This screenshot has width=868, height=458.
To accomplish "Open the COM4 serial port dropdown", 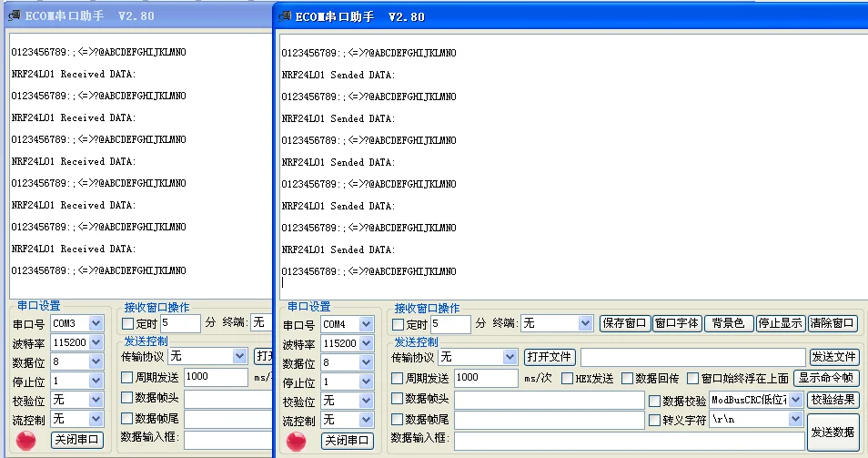I will [x=364, y=324].
